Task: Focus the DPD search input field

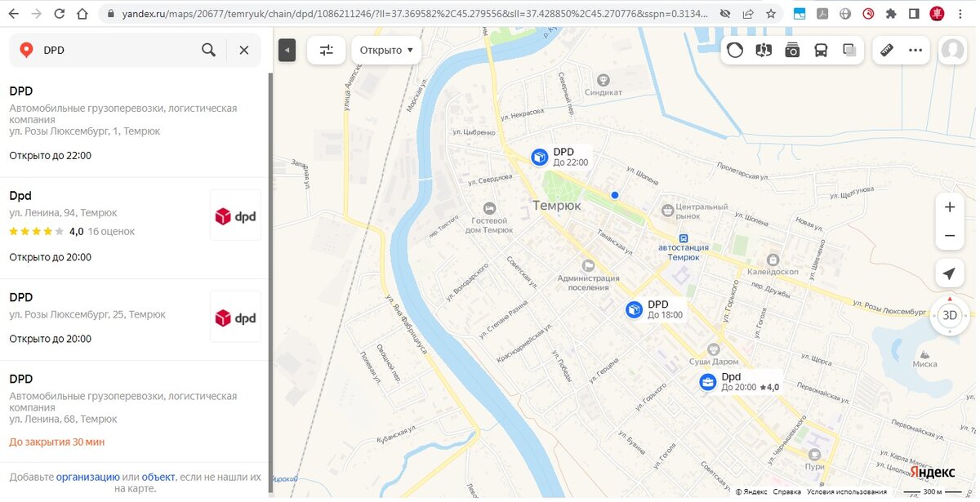Action: 118,50
